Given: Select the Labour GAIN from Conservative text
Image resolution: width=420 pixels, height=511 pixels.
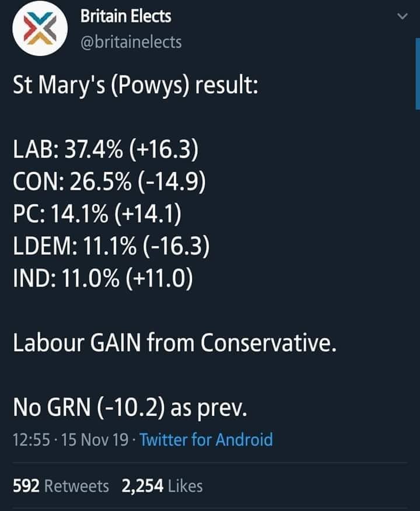Looking at the screenshot, I should point(174,342).
